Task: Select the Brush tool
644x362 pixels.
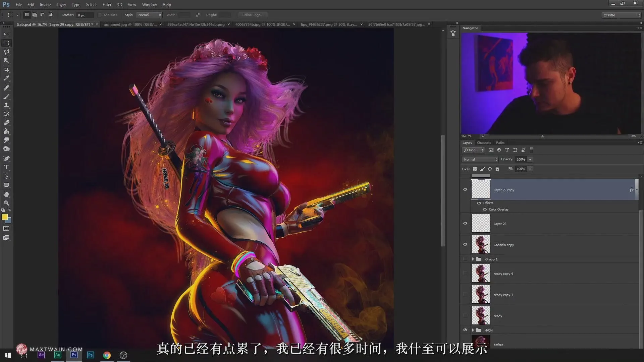Action: click(x=6, y=97)
